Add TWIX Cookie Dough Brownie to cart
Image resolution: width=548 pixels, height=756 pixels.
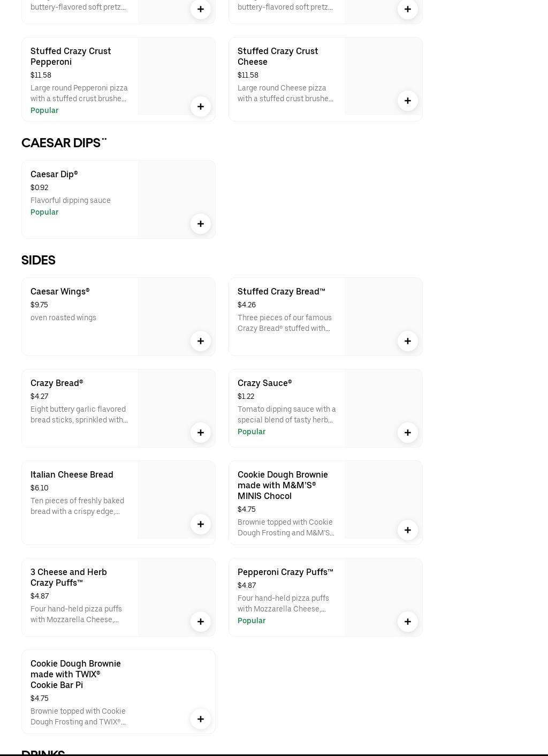point(201,719)
